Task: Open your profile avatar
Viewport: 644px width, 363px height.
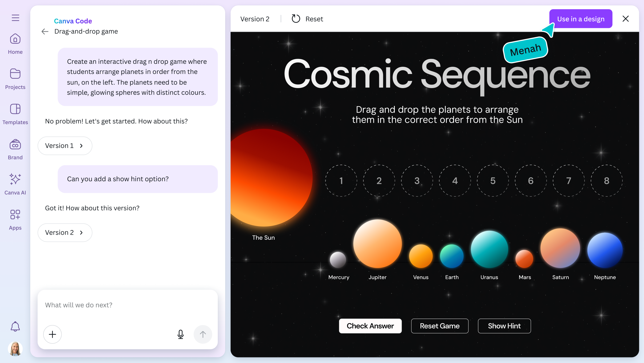Action: click(15, 349)
